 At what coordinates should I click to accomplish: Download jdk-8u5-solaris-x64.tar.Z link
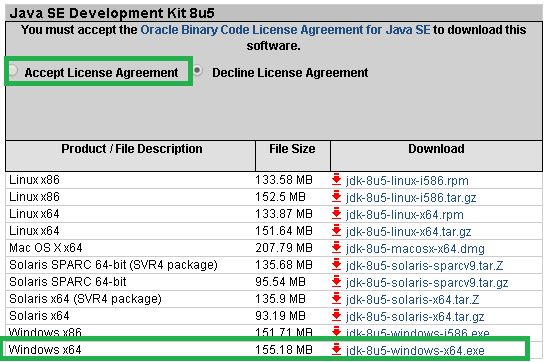tap(412, 300)
